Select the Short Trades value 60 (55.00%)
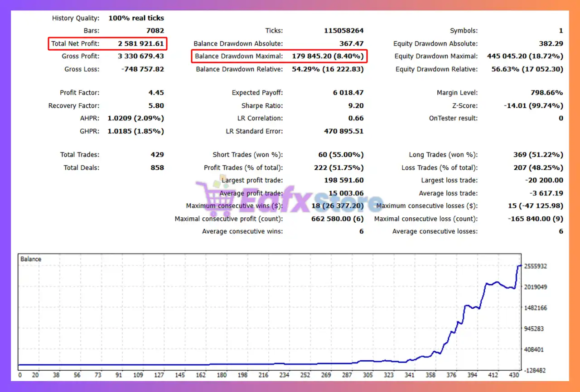 [x=341, y=155]
